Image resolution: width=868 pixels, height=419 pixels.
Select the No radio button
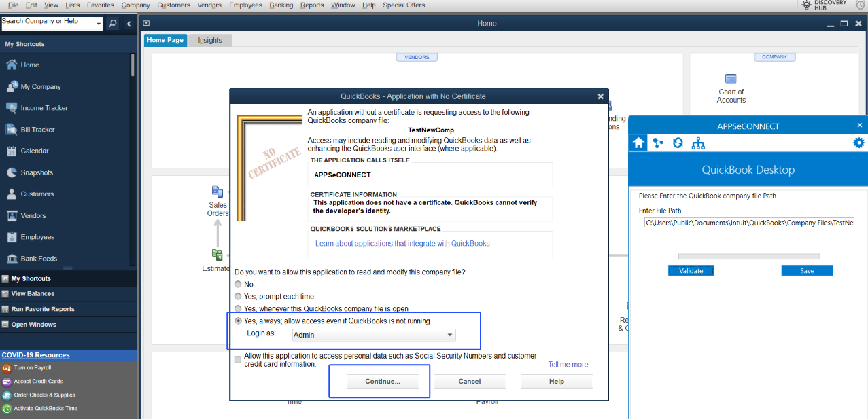238,284
